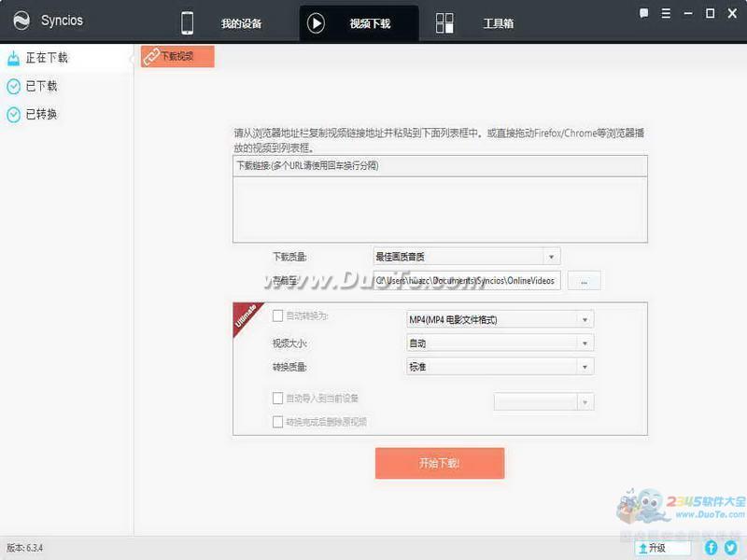Image resolution: width=747 pixels, height=560 pixels.
Task: Close the Syncios window
Action: pos(732,13)
